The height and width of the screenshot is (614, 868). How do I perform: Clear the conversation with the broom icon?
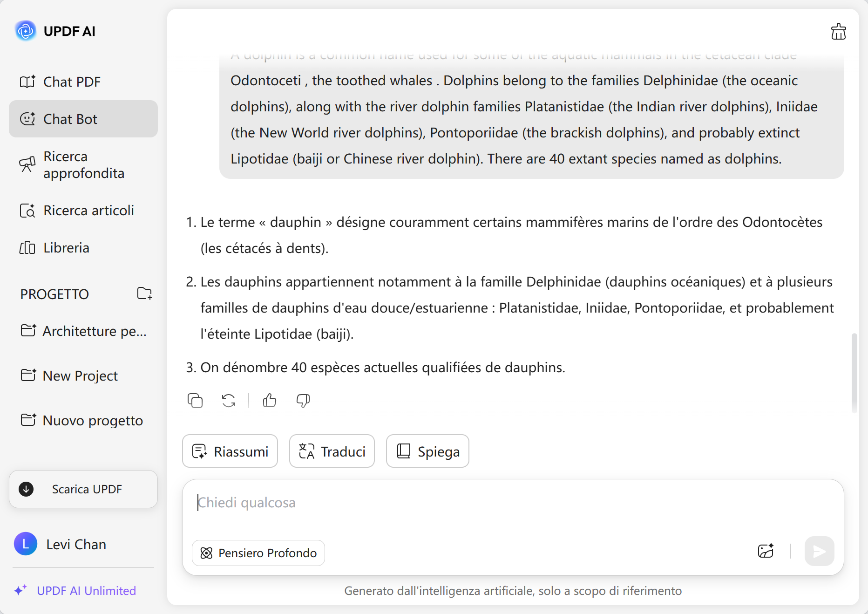pos(838,31)
